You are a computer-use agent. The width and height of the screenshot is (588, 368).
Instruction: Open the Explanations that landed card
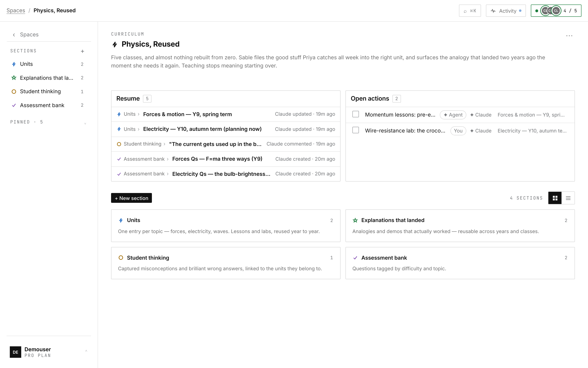[x=460, y=226]
